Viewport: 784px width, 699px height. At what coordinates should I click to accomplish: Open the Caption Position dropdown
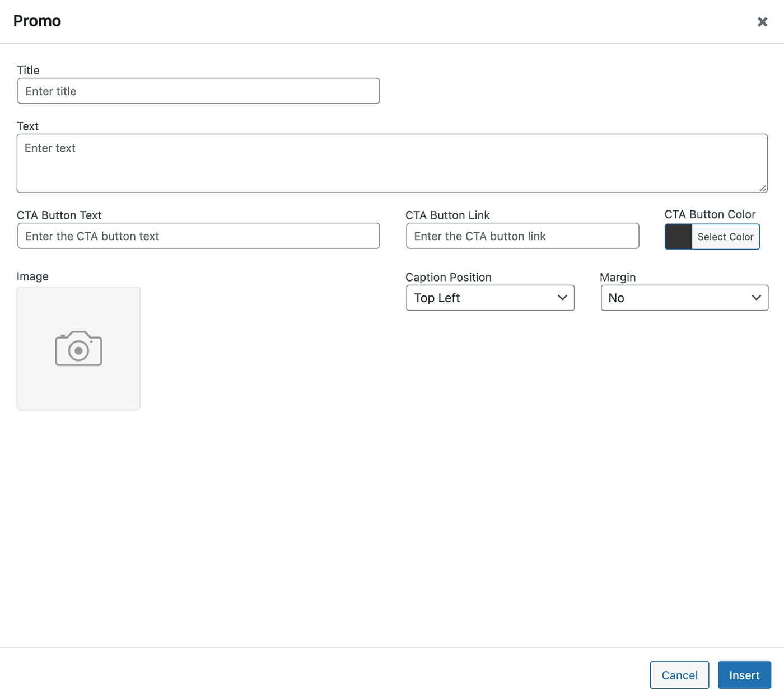click(x=490, y=298)
